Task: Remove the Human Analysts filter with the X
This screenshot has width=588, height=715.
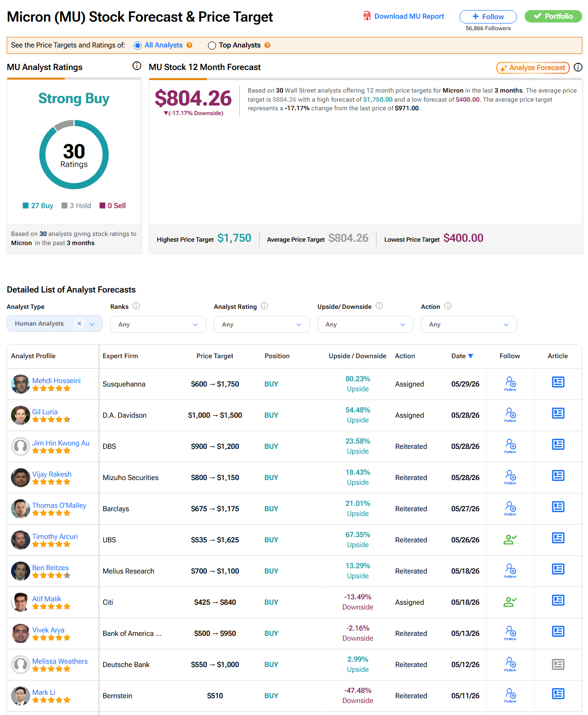Action: 80,324
